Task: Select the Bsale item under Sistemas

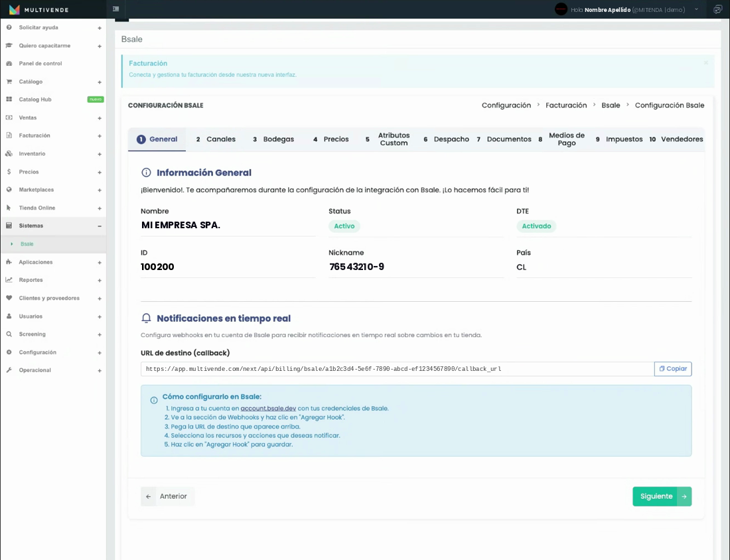Action: coord(53,244)
